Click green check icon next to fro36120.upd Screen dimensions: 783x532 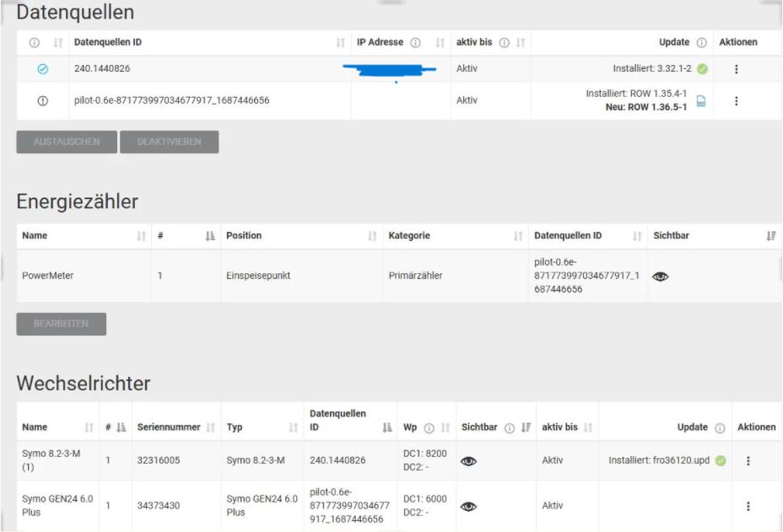tap(721, 461)
